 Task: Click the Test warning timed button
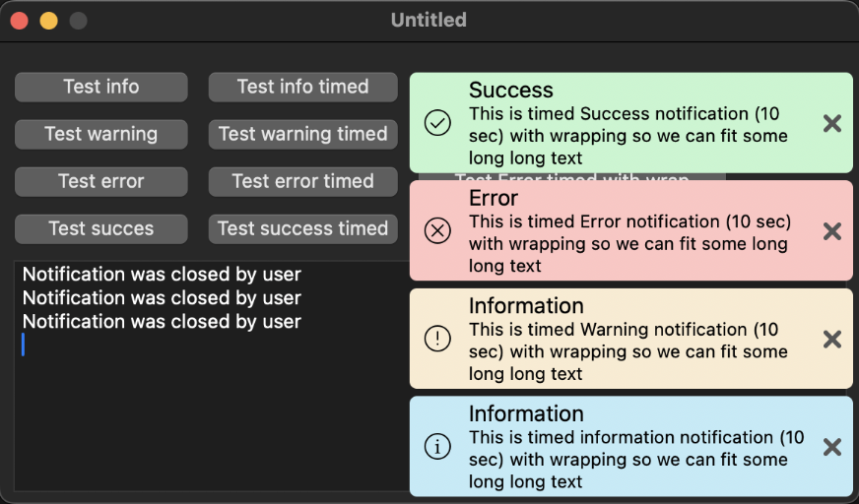(x=302, y=134)
